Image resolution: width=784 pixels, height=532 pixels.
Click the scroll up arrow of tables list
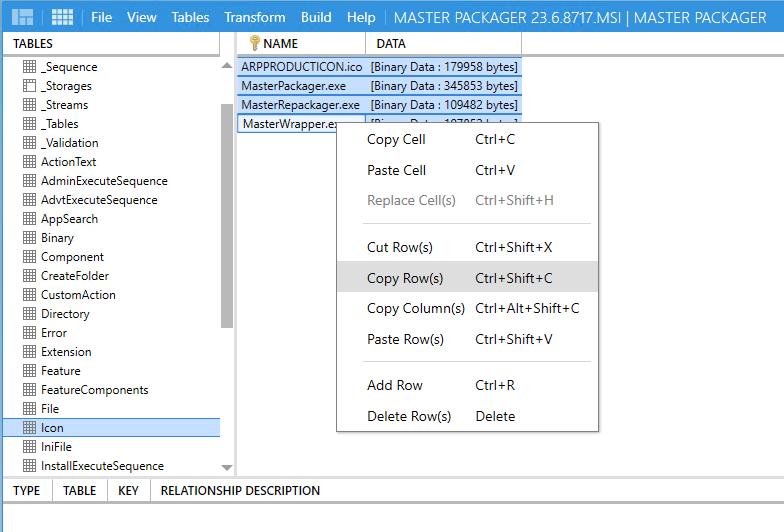click(x=226, y=66)
